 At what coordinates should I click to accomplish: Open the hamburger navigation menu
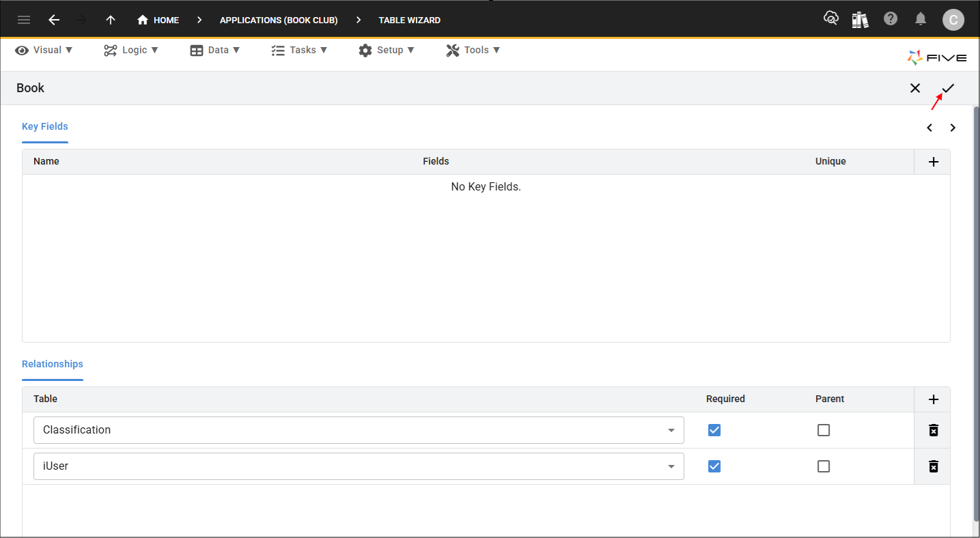[24, 20]
